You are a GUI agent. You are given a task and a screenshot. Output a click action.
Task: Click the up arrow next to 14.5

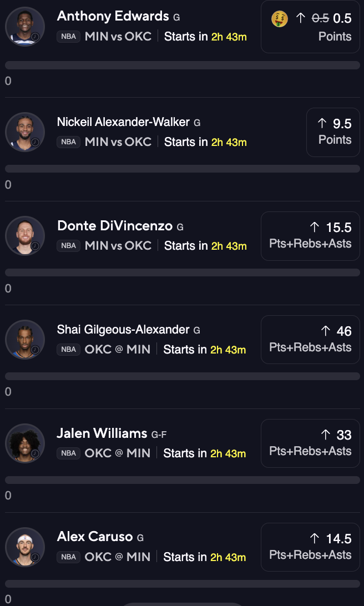click(315, 538)
